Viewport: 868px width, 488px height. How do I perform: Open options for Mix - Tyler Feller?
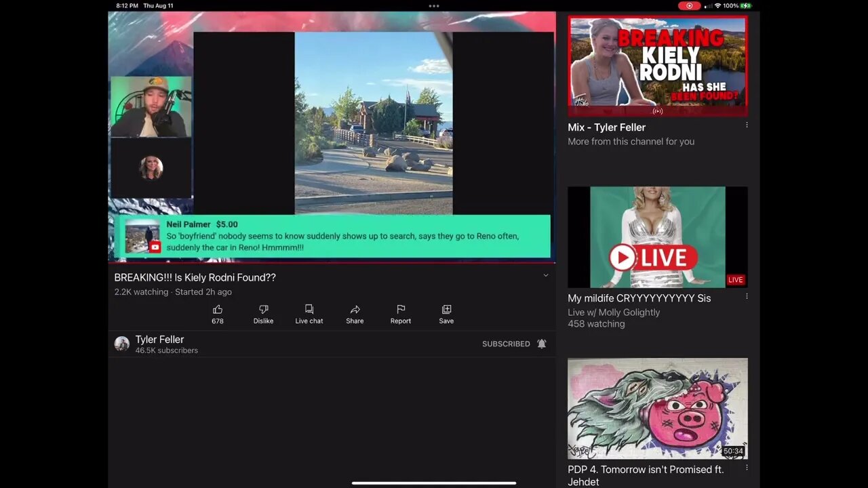coord(747,125)
